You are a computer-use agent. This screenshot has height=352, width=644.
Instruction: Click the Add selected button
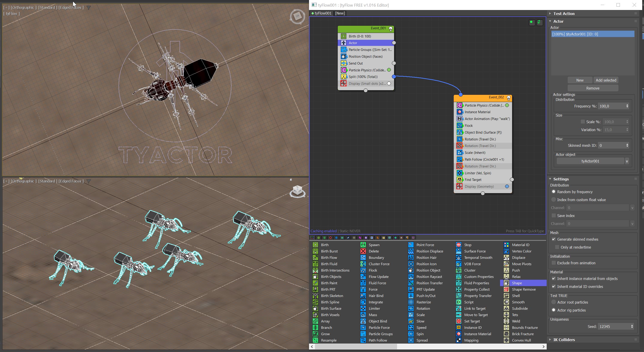tap(606, 80)
